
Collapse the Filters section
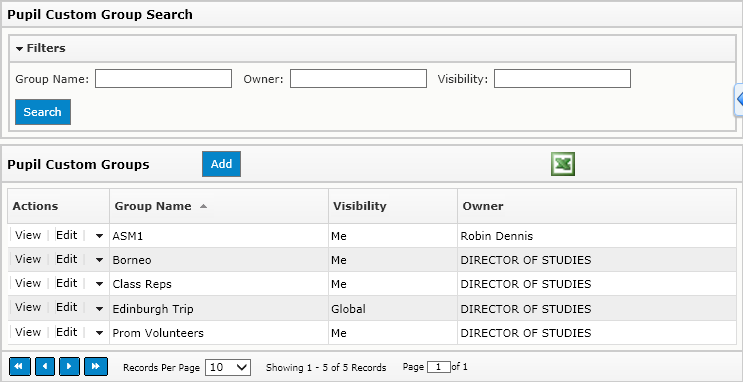coord(19,48)
